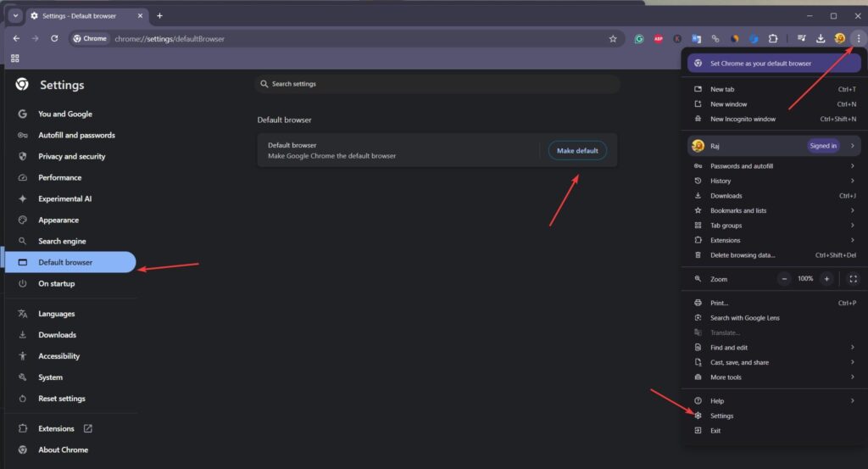The image size is (868, 469).
Task: Open the ABP ad blocker extension icon
Action: coord(658,39)
